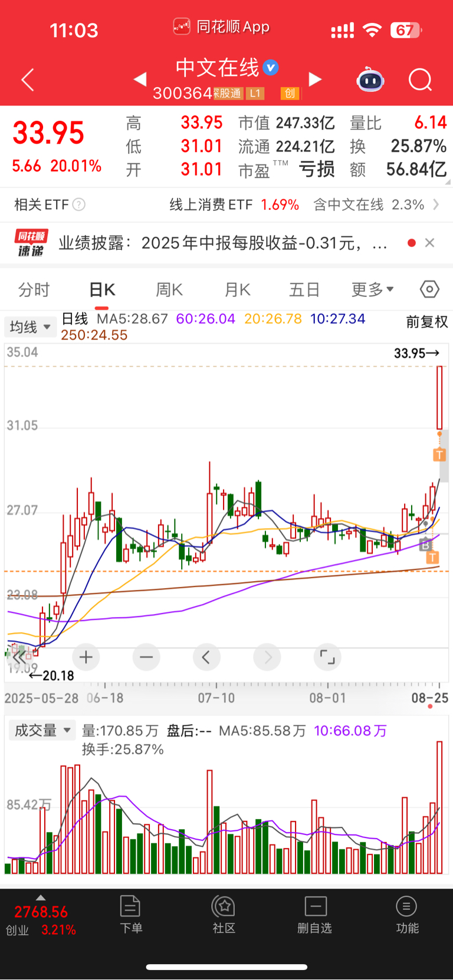Select the 日K tab

coord(102,289)
